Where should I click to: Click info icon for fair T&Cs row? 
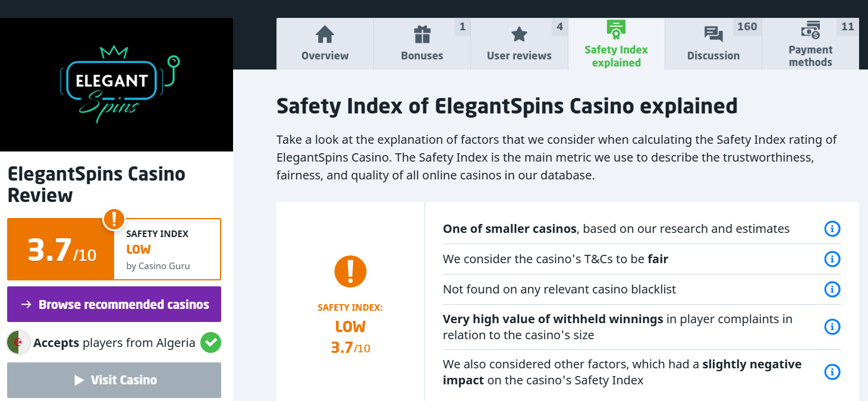coord(832,259)
